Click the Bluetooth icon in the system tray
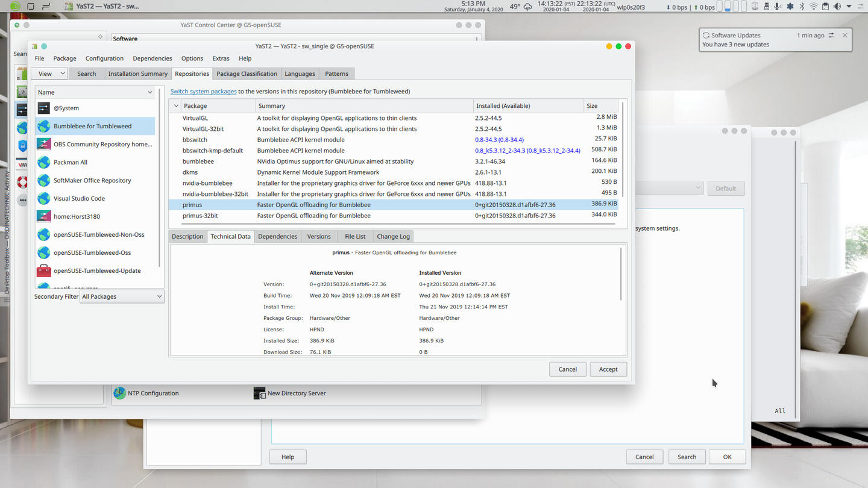Viewport: 868px width, 488px height. tap(802, 7)
